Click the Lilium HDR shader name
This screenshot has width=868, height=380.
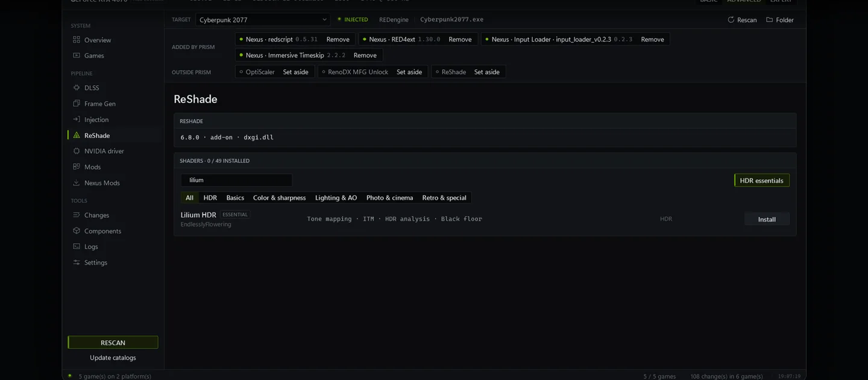(198, 215)
